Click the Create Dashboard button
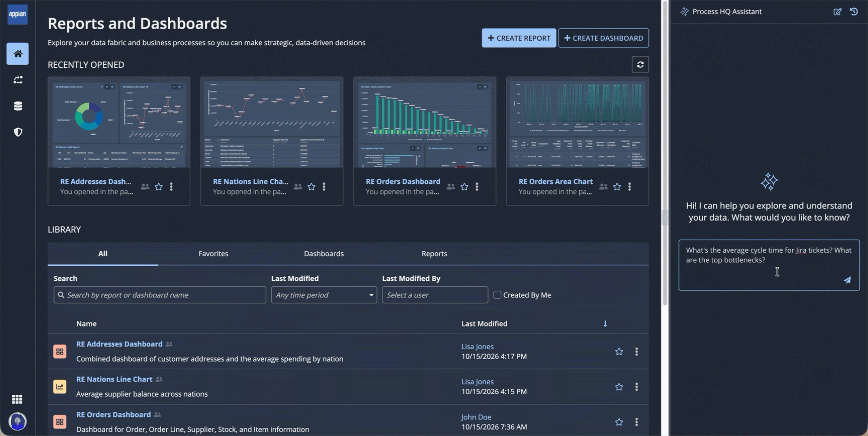868x436 pixels. (x=603, y=38)
